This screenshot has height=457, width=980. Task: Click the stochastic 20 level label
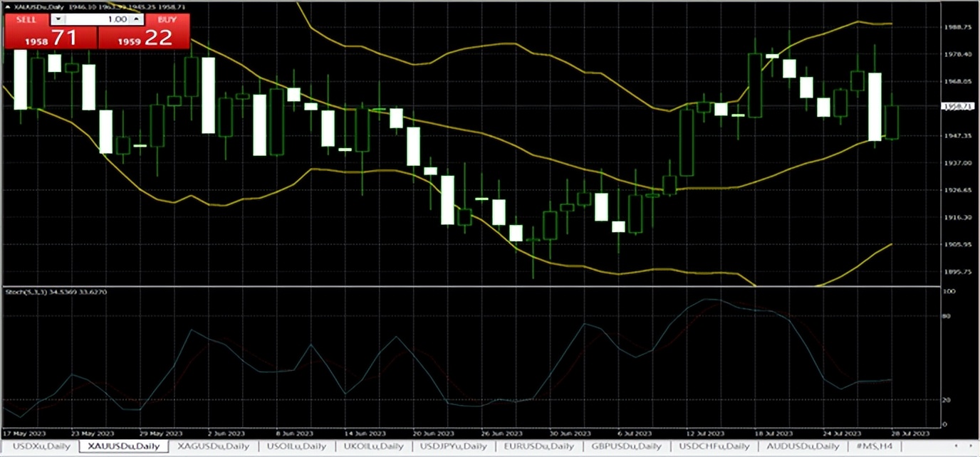pyautogui.click(x=947, y=400)
